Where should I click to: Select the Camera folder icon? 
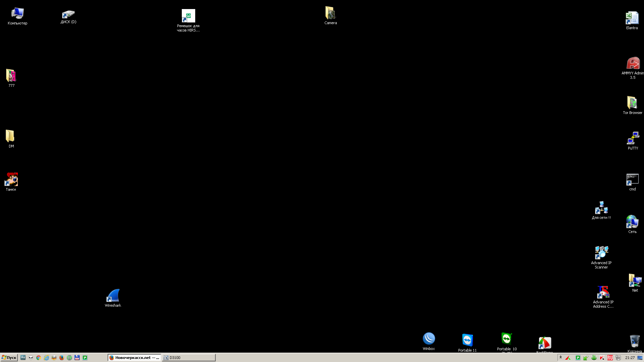tap(330, 15)
